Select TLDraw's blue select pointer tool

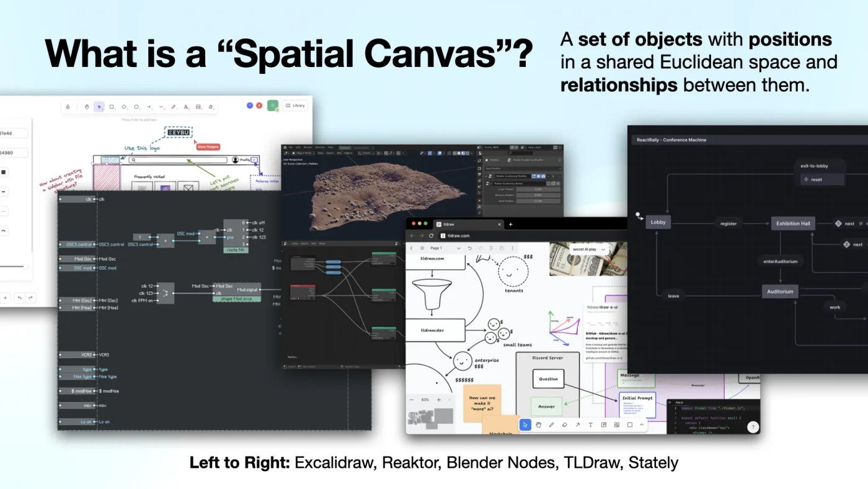pos(525,425)
